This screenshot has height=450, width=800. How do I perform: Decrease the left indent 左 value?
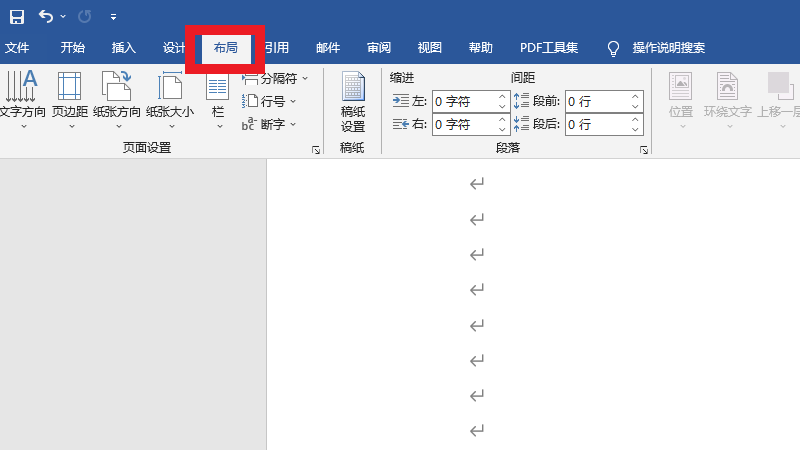(502, 107)
